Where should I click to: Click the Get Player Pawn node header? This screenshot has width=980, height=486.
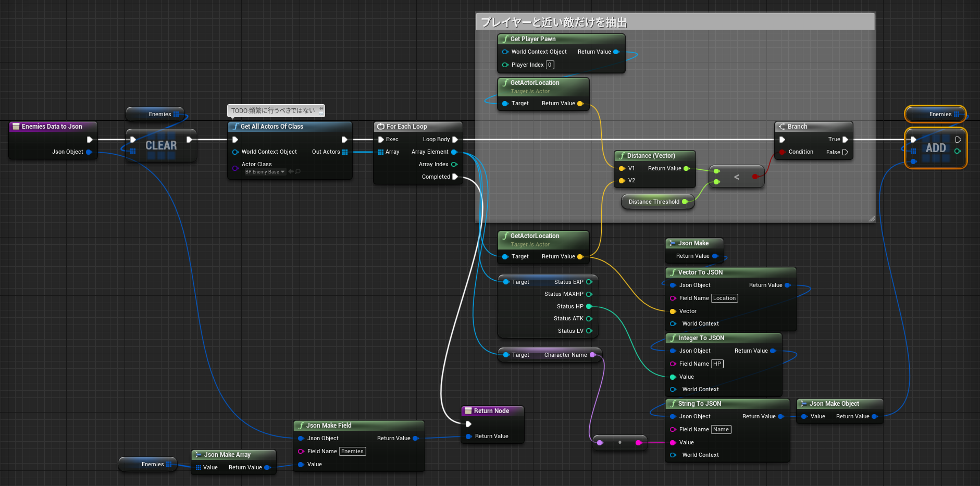[561, 39]
